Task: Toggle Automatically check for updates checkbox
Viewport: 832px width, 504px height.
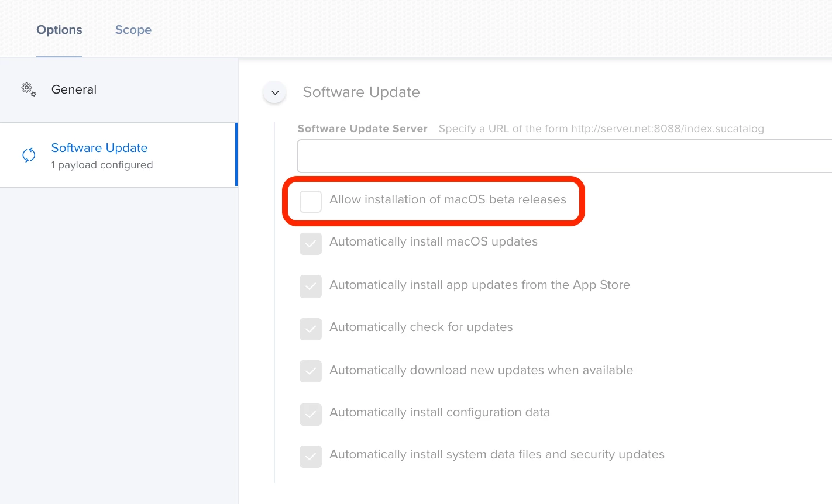Action: point(311,329)
